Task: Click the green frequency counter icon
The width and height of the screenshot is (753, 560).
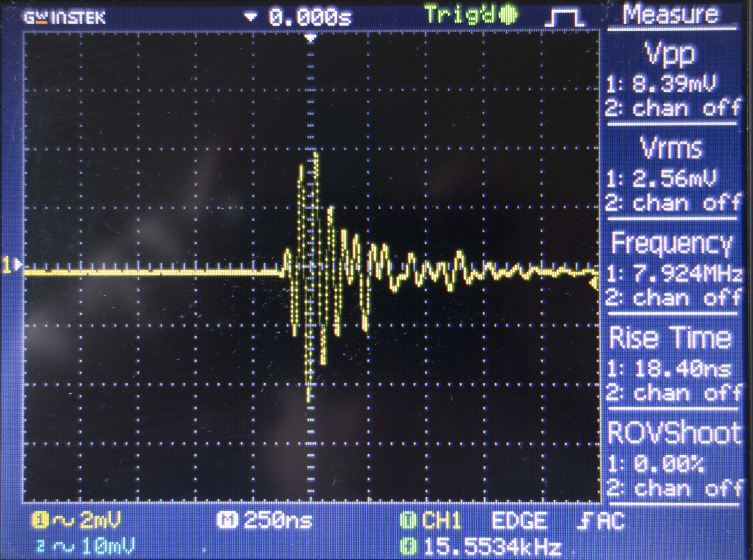Action: (409, 546)
